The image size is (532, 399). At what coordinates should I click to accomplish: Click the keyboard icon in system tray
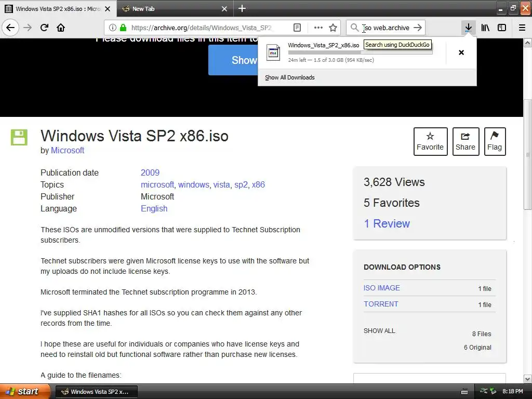[x=464, y=392]
